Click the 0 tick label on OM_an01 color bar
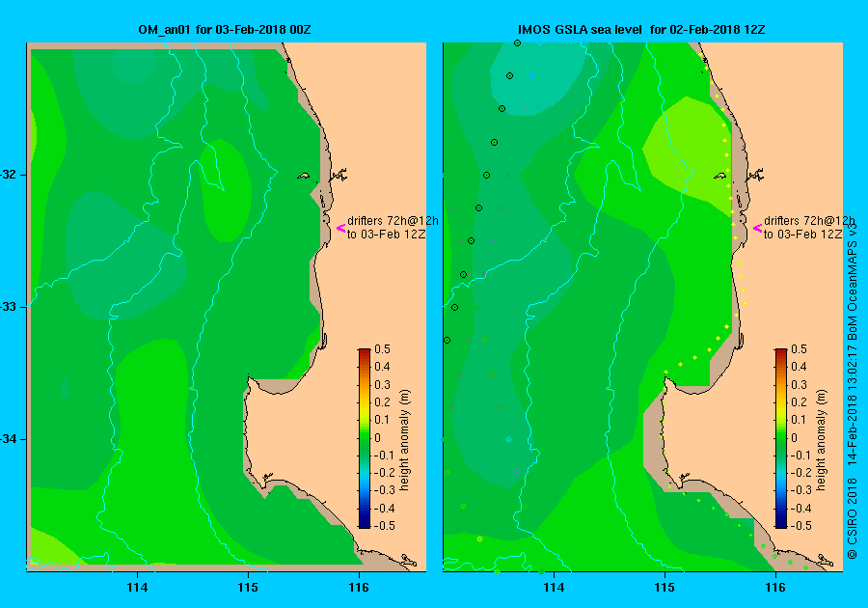The height and width of the screenshot is (608, 868). [378, 437]
